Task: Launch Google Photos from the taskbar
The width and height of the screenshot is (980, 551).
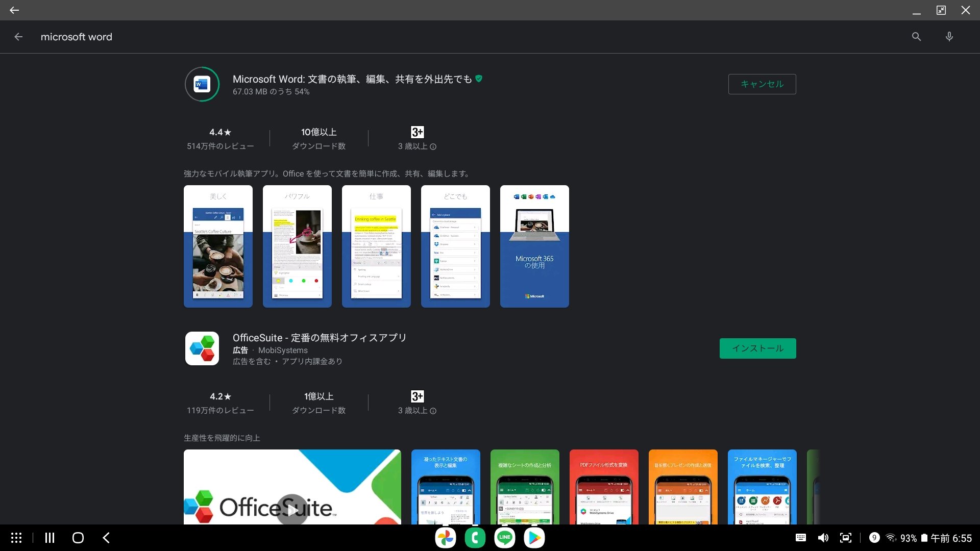Action: click(445, 537)
